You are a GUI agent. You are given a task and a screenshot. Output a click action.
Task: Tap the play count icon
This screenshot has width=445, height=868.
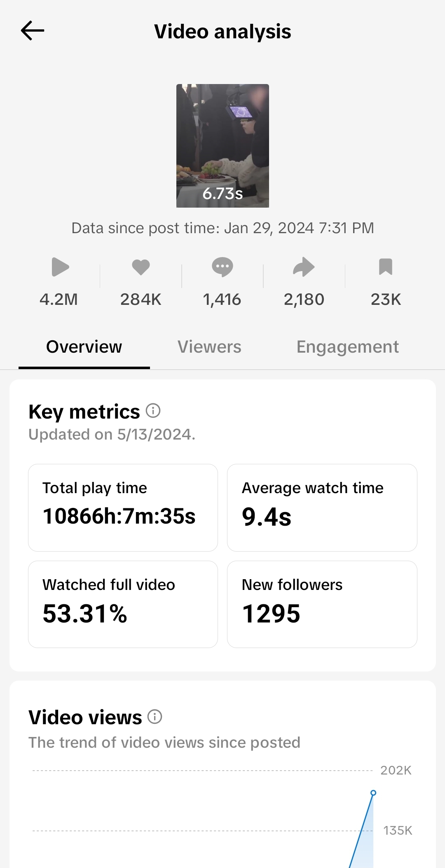tap(60, 267)
